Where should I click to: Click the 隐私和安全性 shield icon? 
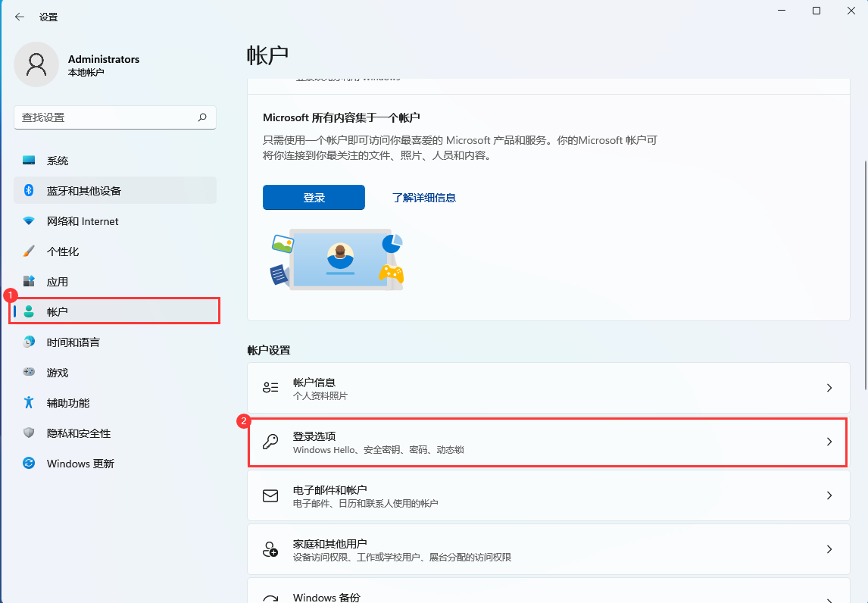[x=27, y=433]
